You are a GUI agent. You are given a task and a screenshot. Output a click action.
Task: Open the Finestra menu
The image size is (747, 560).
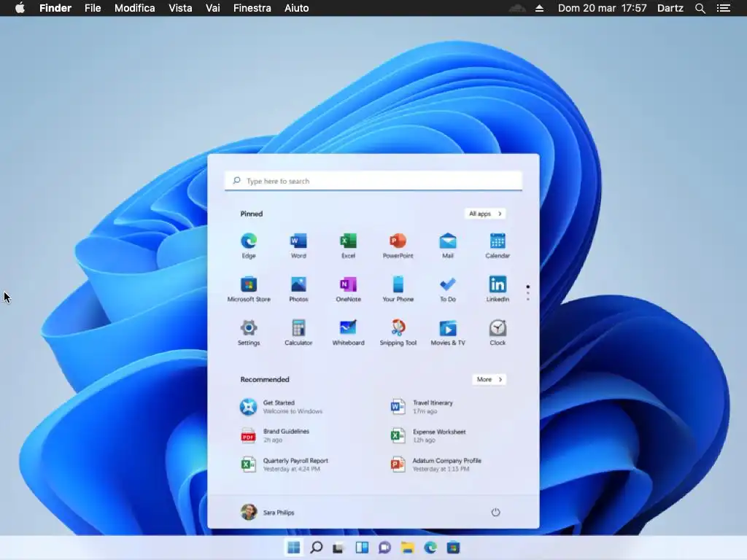tap(252, 8)
